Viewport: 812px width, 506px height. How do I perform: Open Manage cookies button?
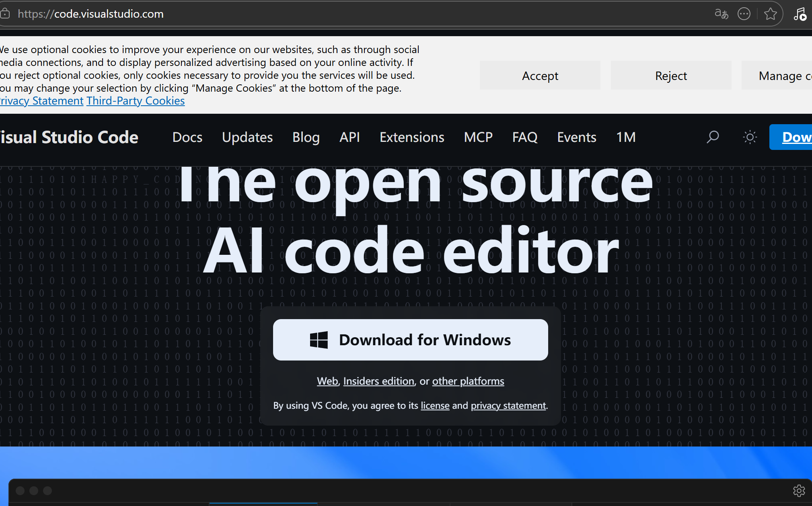point(777,76)
